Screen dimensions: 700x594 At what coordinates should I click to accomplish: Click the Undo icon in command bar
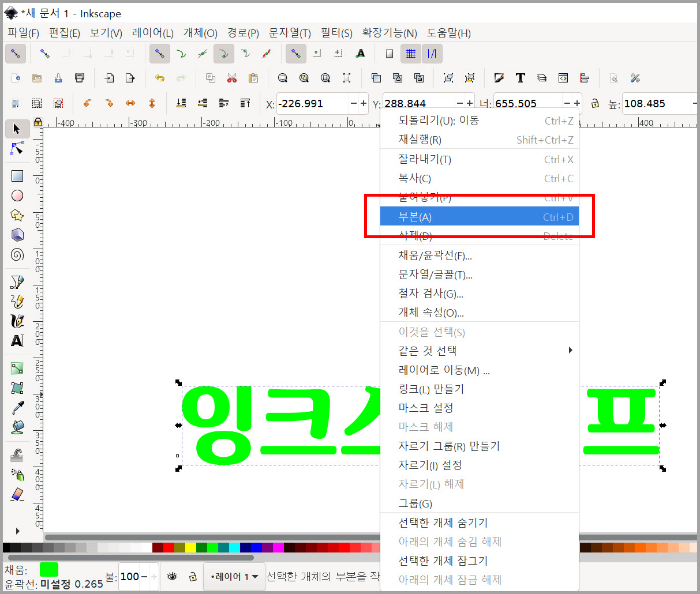click(159, 78)
